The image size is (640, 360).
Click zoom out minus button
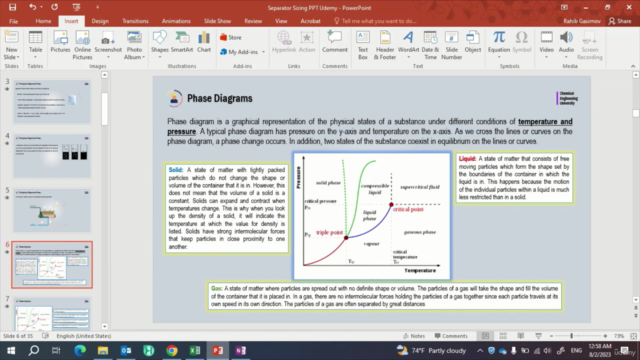tap(551, 336)
